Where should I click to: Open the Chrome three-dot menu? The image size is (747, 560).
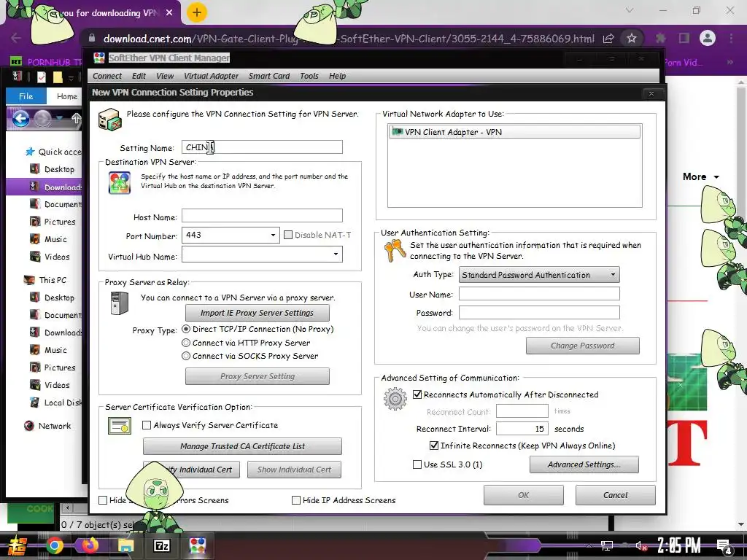point(731,38)
